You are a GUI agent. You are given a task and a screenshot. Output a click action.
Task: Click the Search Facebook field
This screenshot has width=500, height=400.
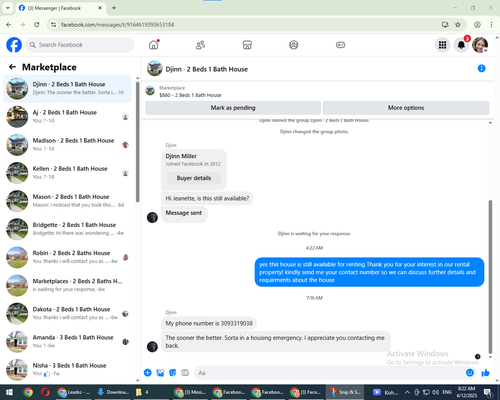80,45
